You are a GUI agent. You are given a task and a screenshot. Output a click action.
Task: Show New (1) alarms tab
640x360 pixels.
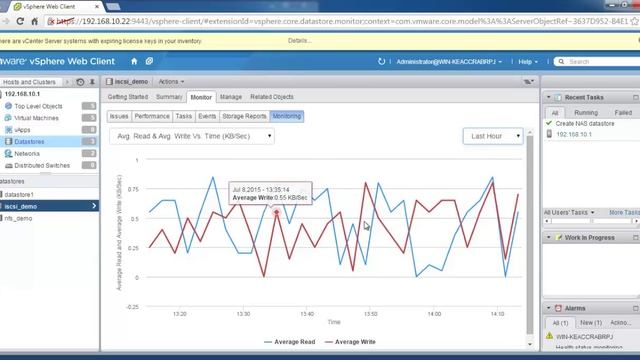(x=591, y=322)
